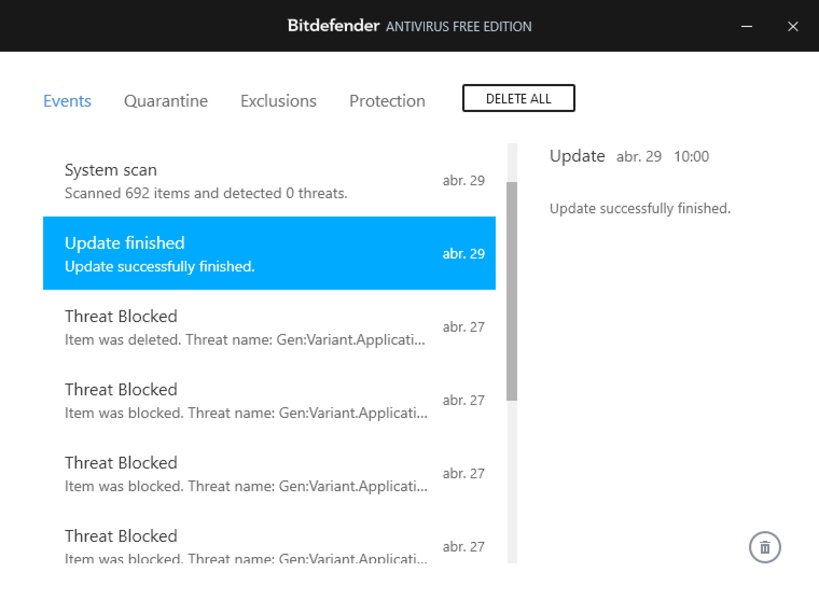Screen dimensions: 819x600
Task: Click scrollbar track below the thumb
Action: pyautogui.click(x=512, y=480)
